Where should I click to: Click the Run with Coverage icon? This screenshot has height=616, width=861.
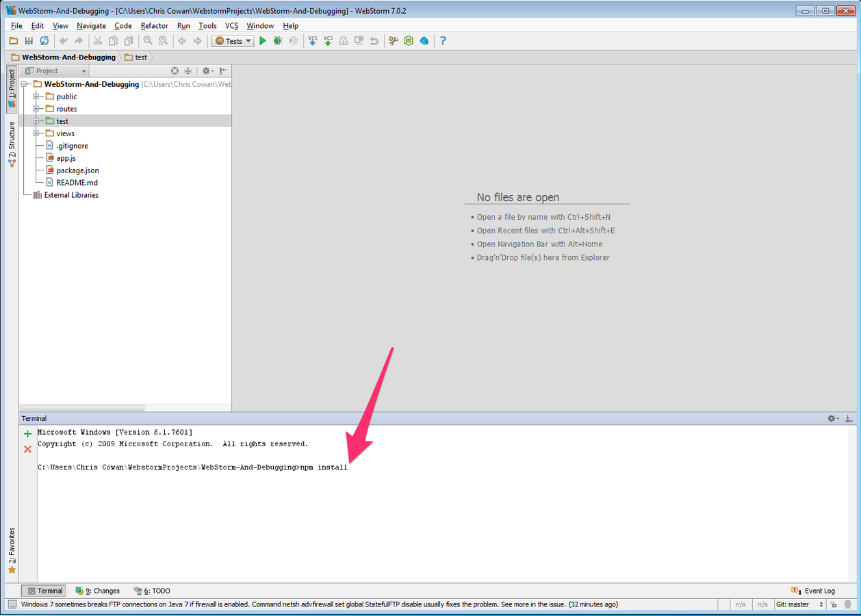[294, 41]
